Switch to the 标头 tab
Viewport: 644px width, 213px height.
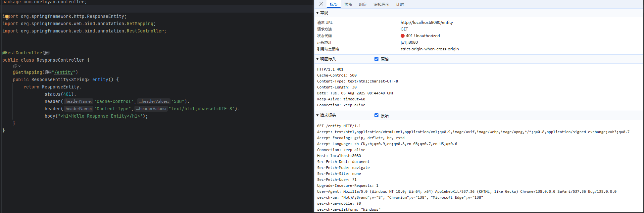point(334,5)
